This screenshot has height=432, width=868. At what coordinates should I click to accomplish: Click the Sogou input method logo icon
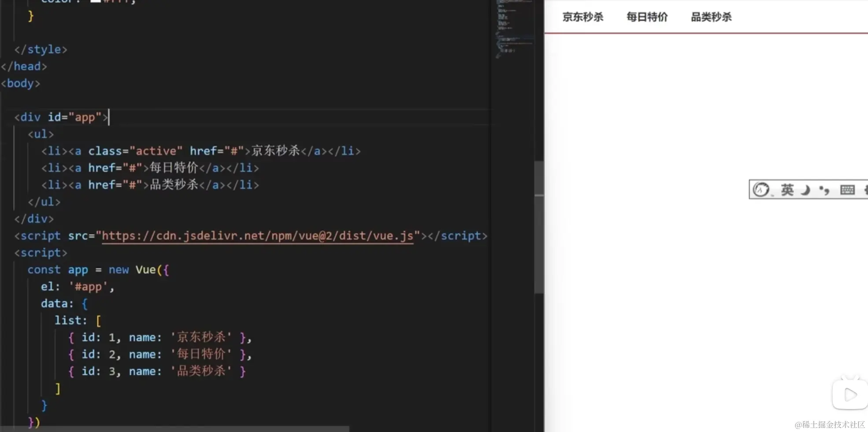(761, 190)
